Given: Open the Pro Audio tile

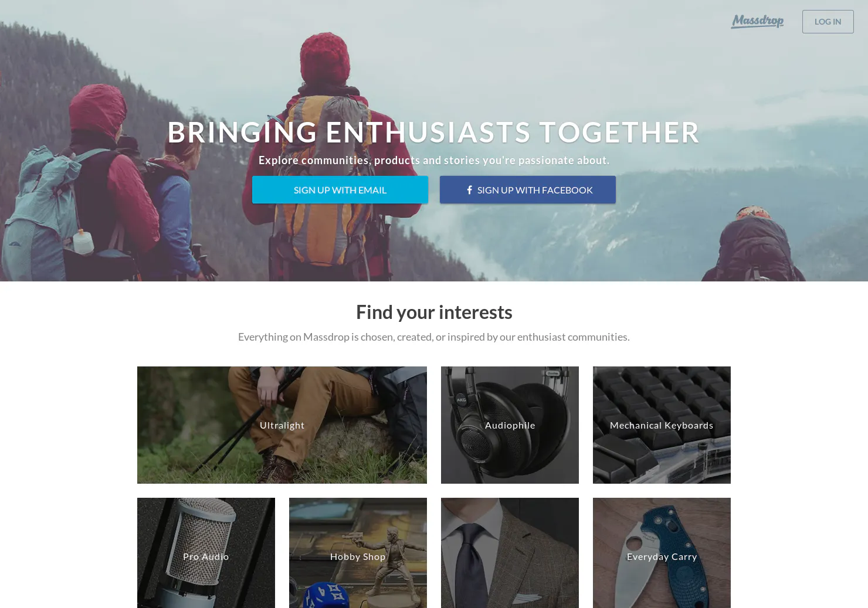Looking at the screenshot, I should pyautogui.click(x=206, y=553).
